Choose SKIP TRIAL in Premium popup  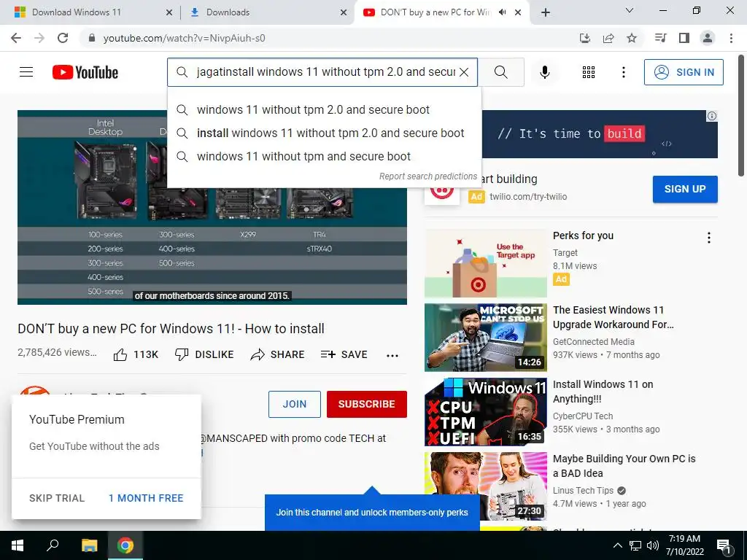coord(57,498)
